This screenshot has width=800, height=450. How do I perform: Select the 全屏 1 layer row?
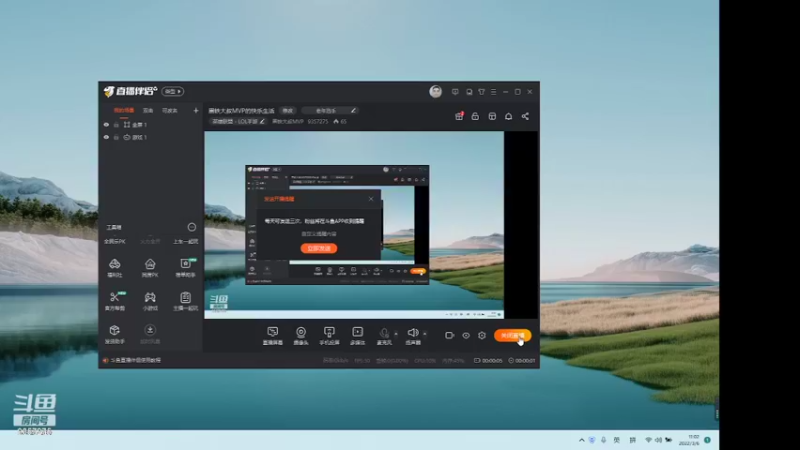(151, 124)
